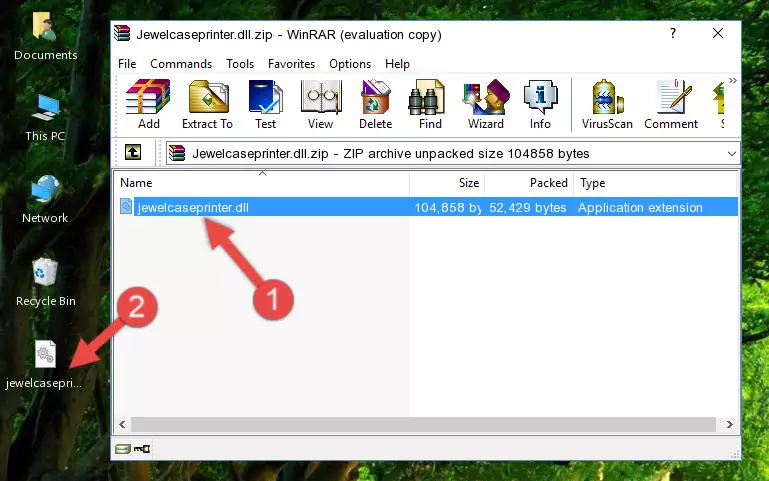Click the question mark help button in title bar

tap(673, 33)
